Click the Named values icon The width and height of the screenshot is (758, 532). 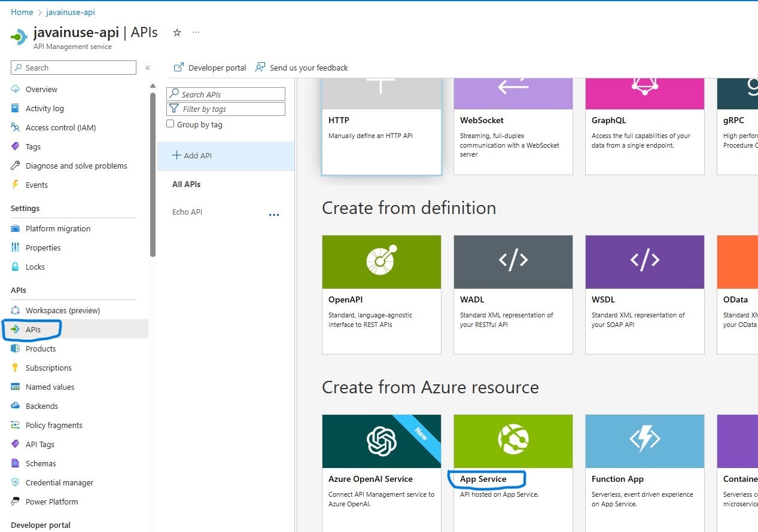pos(16,387)
